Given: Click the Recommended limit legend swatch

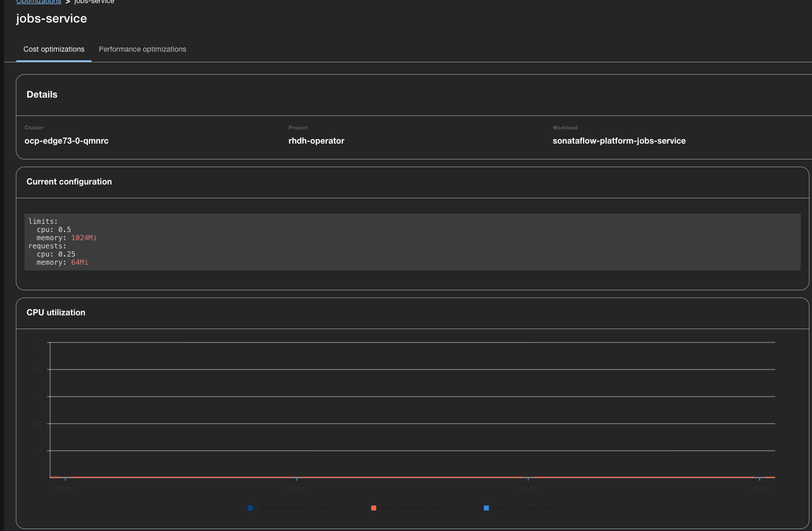Looking at the screenshot, I should [x=374, y=508].
